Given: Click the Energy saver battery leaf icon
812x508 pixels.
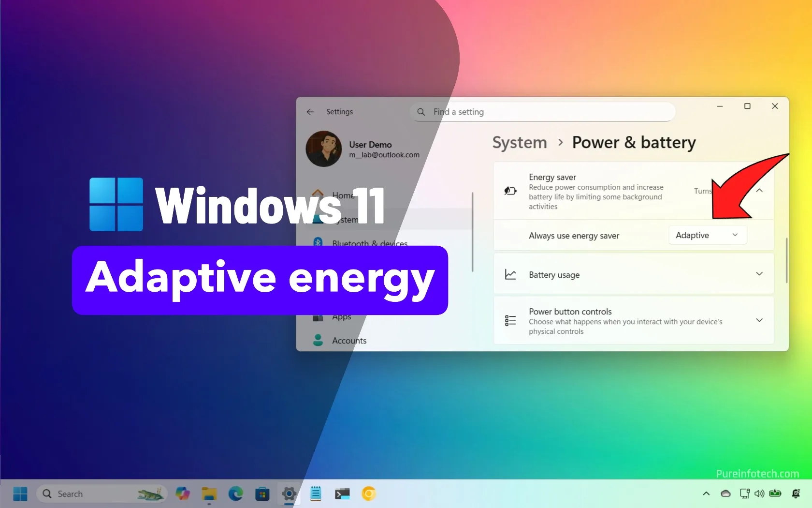Looking at the screenshot, I should click(x=510, y=191).
